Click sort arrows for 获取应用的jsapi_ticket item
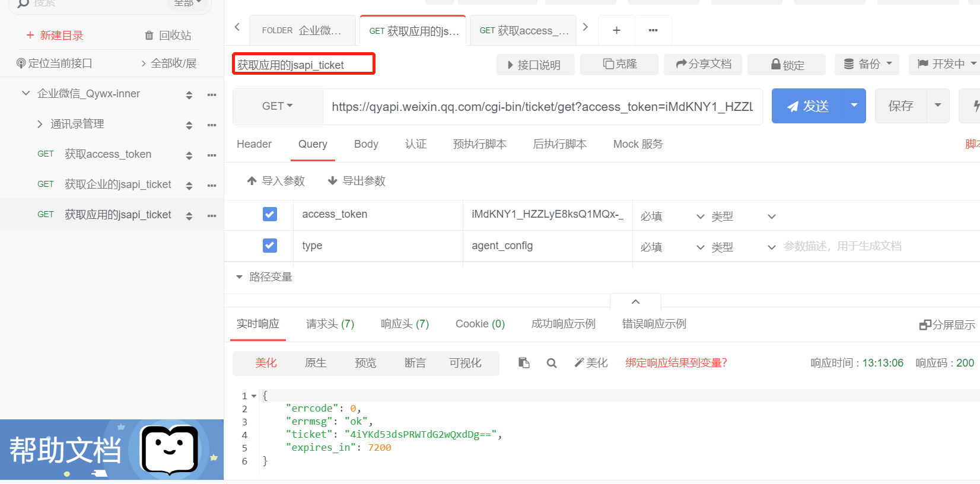 pyautogui.click(x=189, y=216)
